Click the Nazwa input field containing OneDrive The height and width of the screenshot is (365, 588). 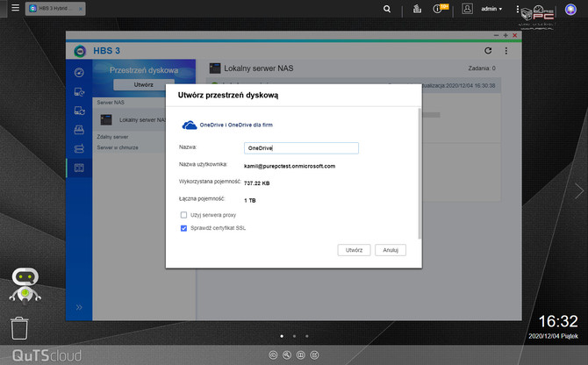coord(301,148)
